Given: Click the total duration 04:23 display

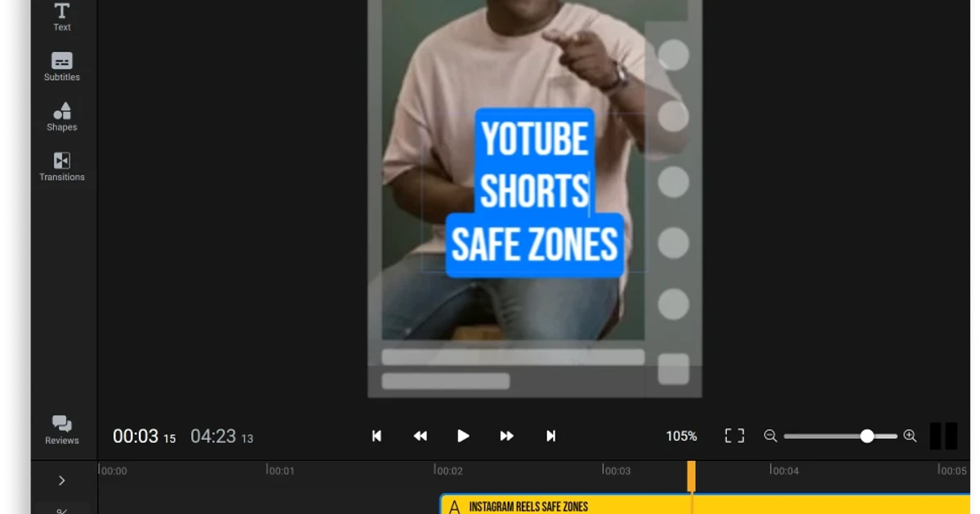Looking at the screenshot, I should 221,436.
